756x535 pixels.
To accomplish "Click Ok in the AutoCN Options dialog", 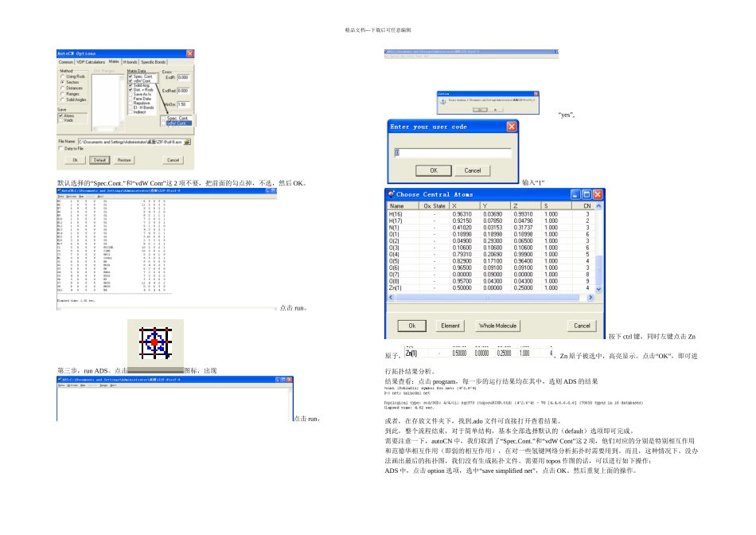I will (76, 160).
